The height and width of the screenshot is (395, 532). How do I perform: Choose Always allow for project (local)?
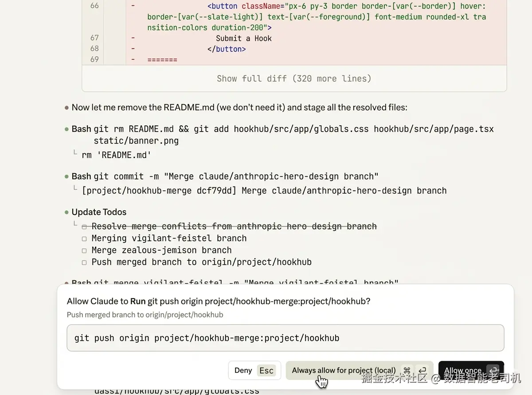click(x=360, y=370)
